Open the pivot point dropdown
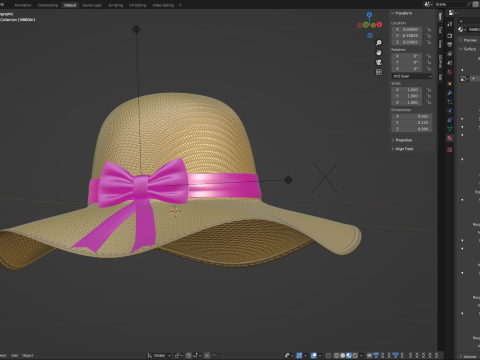Viewport: 480px width, 360px height. pos(179,355)
